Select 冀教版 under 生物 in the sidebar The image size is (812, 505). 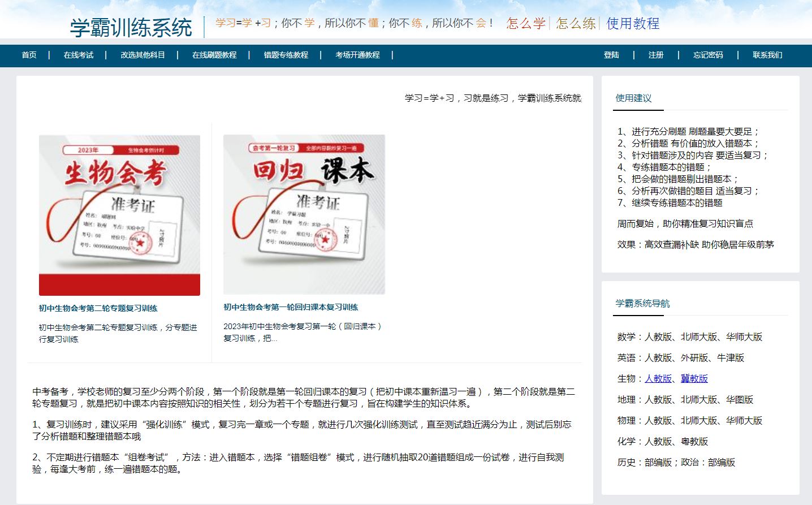(694, 378)
